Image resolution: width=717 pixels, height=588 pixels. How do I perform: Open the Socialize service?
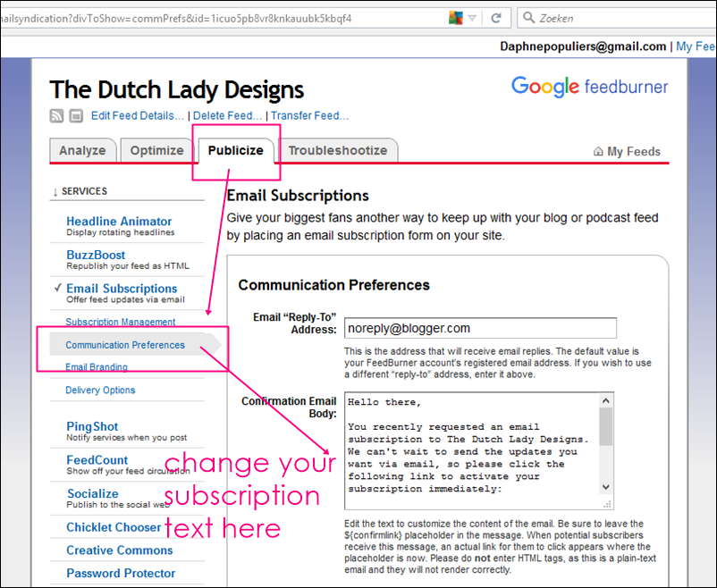pyautogui.click(x=93, y=493)
